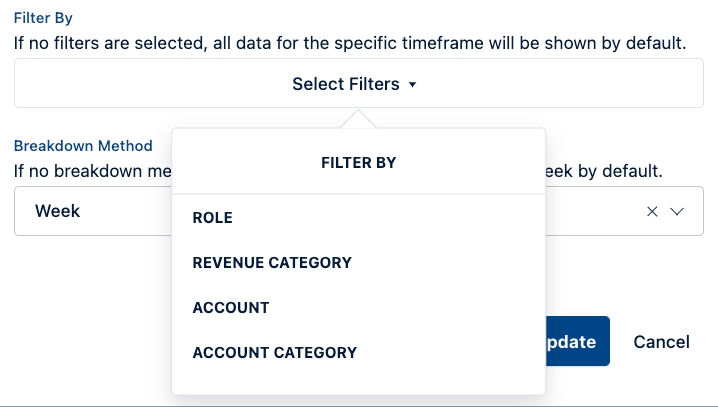Clear Week selection using the X icon

[652, 212]
